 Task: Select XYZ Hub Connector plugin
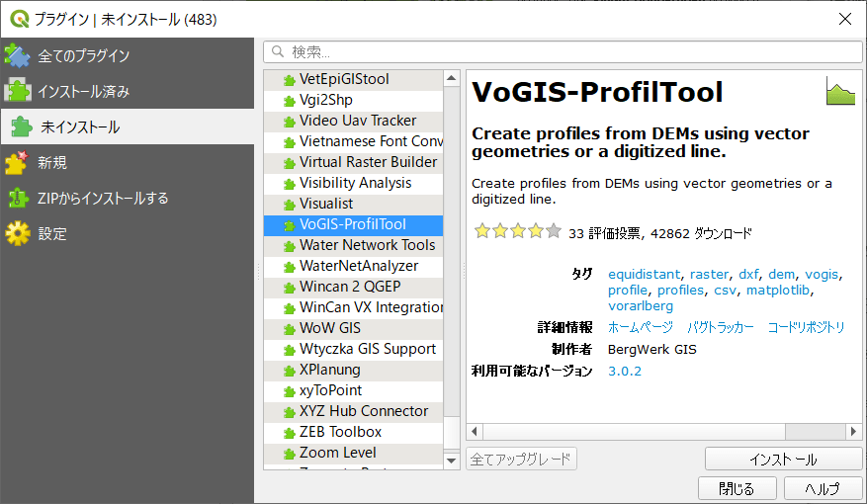point(353,411)
